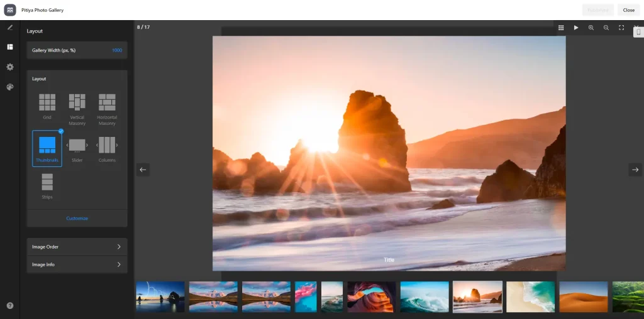Click the zoom in magnifier icon

(591, 28)
